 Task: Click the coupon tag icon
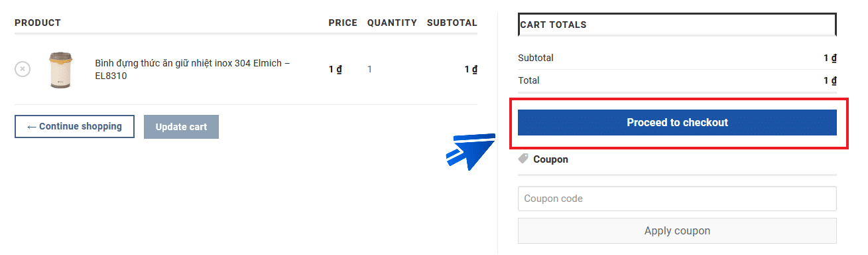523,159
